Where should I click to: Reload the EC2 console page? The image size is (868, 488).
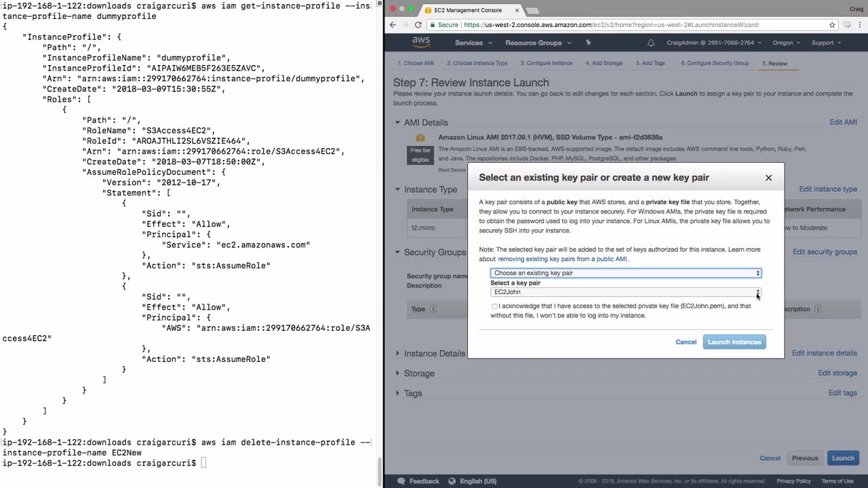(x=418, y=25)
